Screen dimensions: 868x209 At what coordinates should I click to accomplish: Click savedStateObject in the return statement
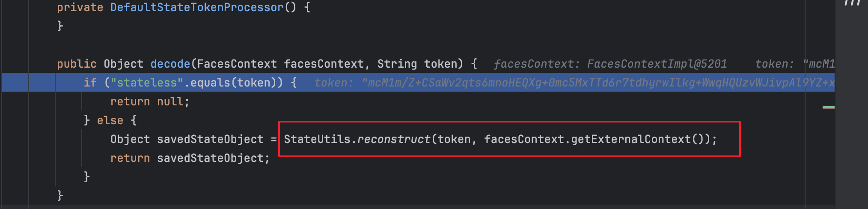(210, 158)
